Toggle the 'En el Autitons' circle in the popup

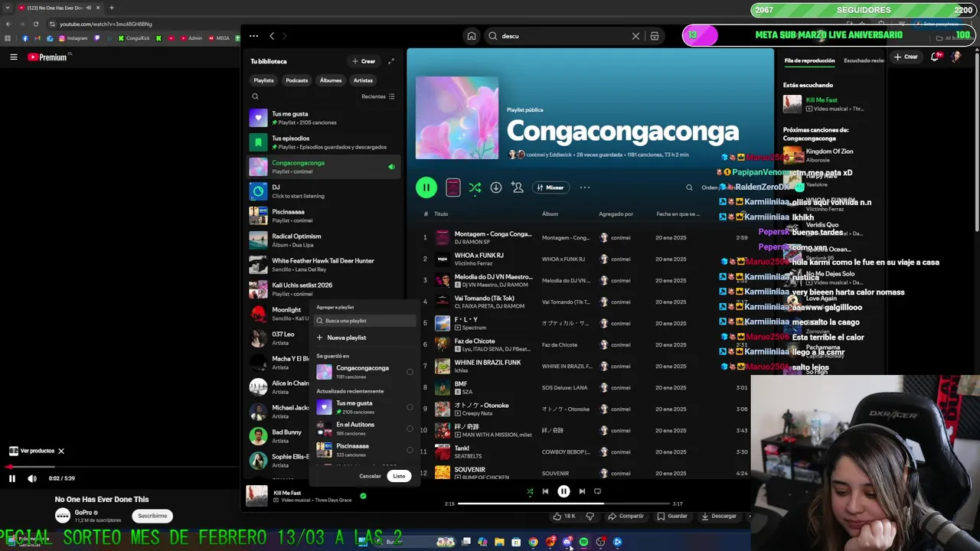pos(410,429)
